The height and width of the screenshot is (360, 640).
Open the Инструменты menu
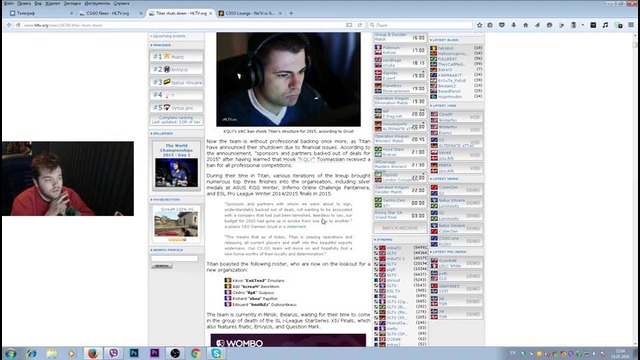coord(97,3)
